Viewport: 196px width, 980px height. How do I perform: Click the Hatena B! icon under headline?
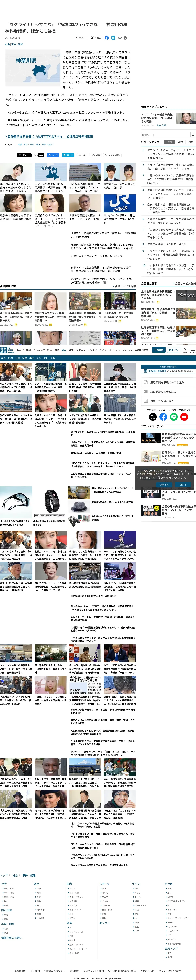pos(113,38)
